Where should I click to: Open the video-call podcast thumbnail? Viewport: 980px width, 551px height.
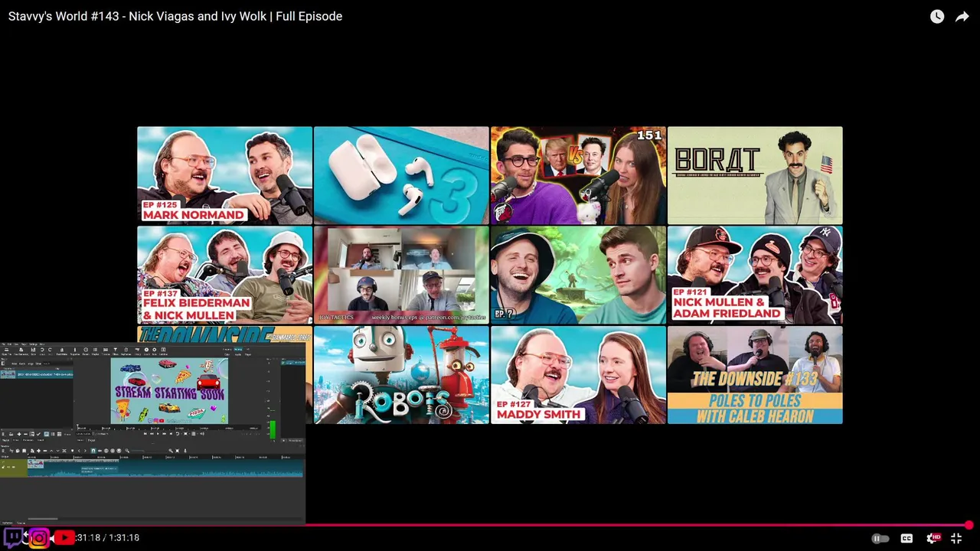401,275
